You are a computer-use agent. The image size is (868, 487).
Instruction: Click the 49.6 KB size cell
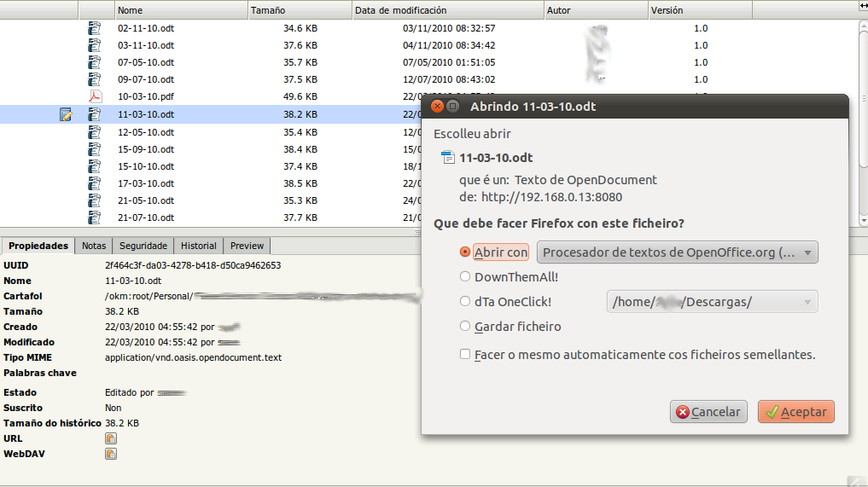pyautogui.click(x=300, y=97)
